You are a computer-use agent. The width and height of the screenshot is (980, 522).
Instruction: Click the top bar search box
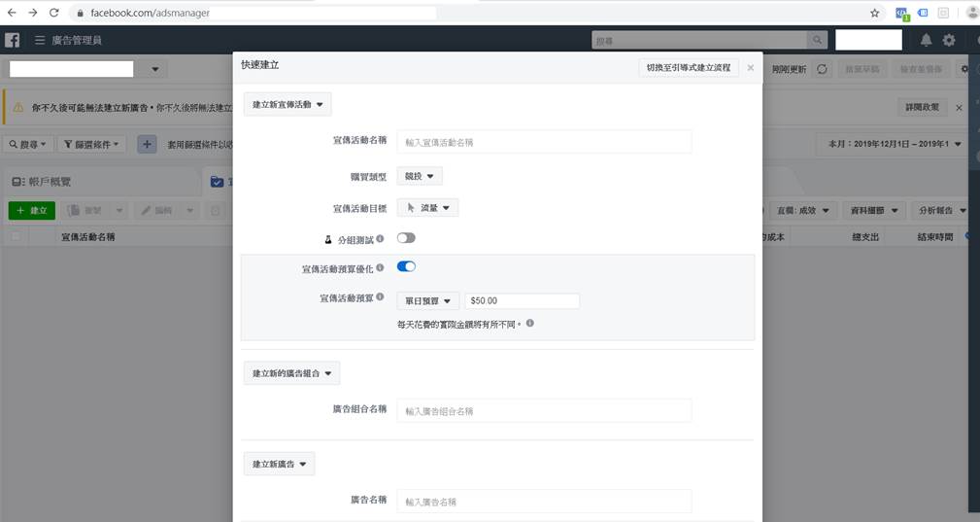(x=698, y=40)
